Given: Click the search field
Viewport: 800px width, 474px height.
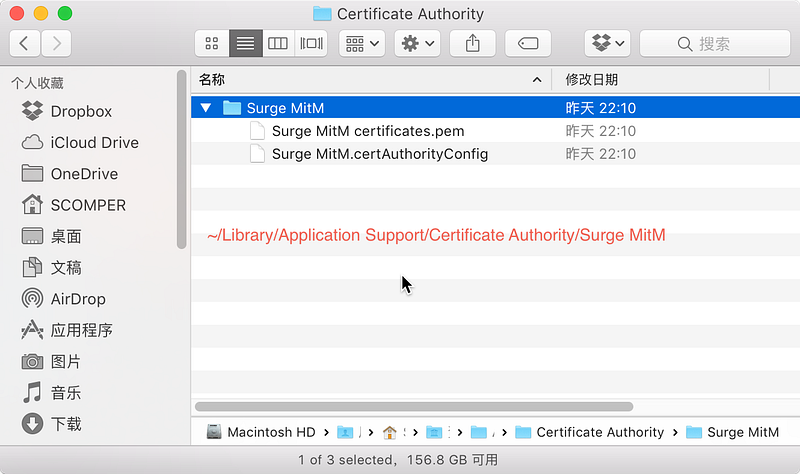Looking at the screenshot, I should 715,43.
